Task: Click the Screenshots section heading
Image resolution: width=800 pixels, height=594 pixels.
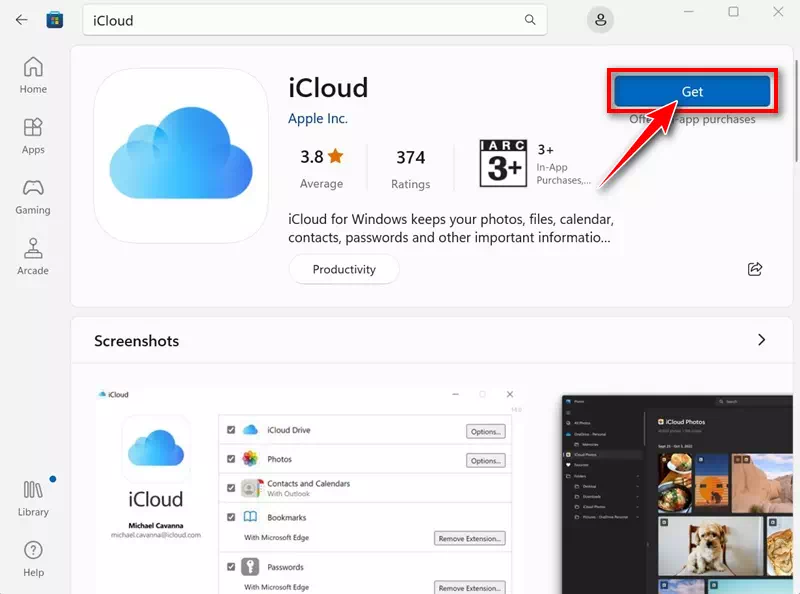Action: tap(137, 341)
